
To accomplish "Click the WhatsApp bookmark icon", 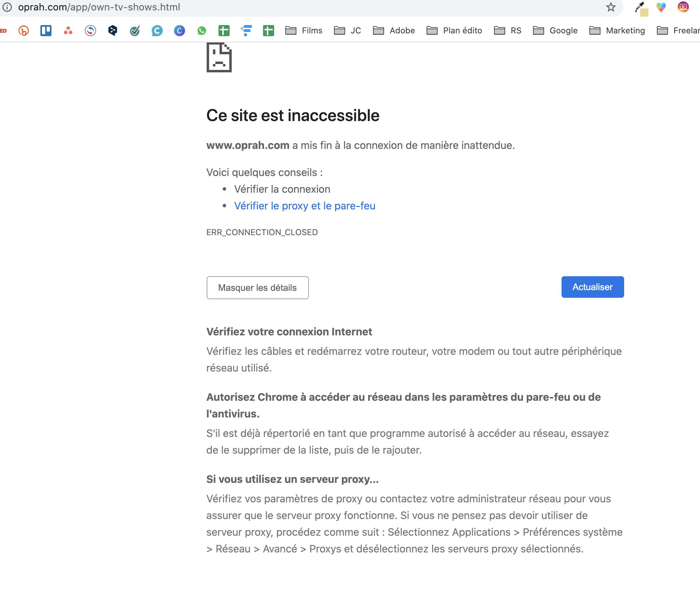I will tap(202, 31).
